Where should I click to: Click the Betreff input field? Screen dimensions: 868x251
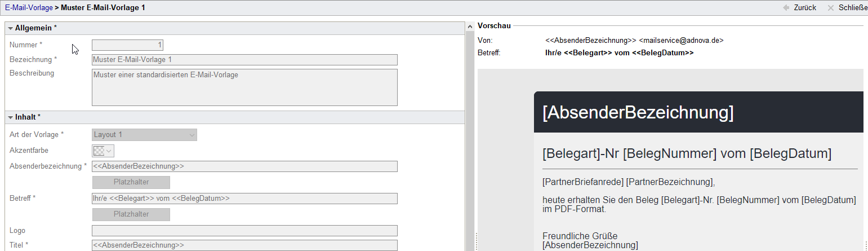(x=244, y=199)
